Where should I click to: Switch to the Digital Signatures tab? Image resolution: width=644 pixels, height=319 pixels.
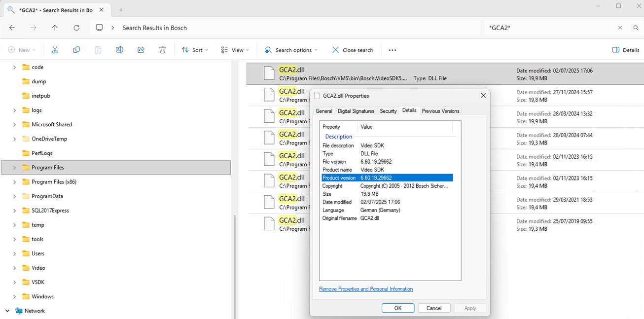(356, 111)
